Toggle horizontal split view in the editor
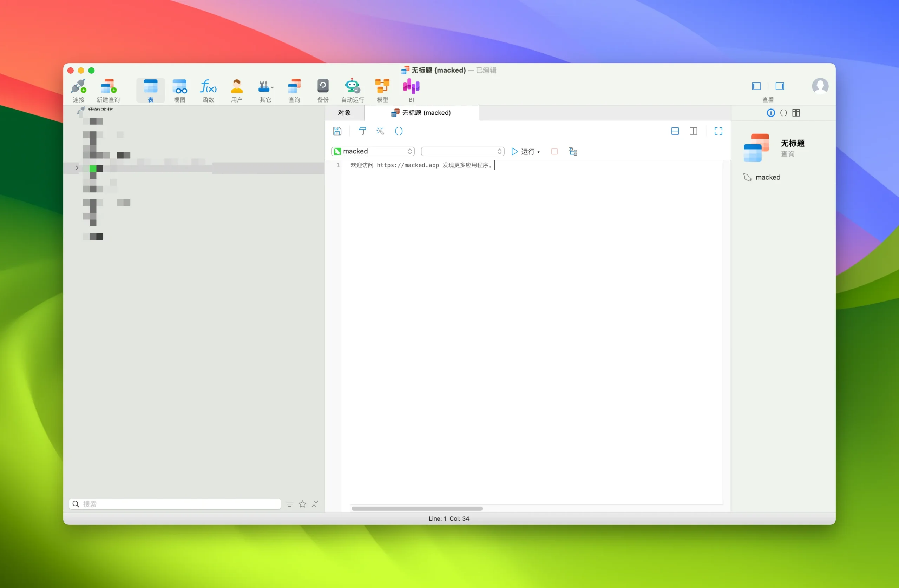 675,131
